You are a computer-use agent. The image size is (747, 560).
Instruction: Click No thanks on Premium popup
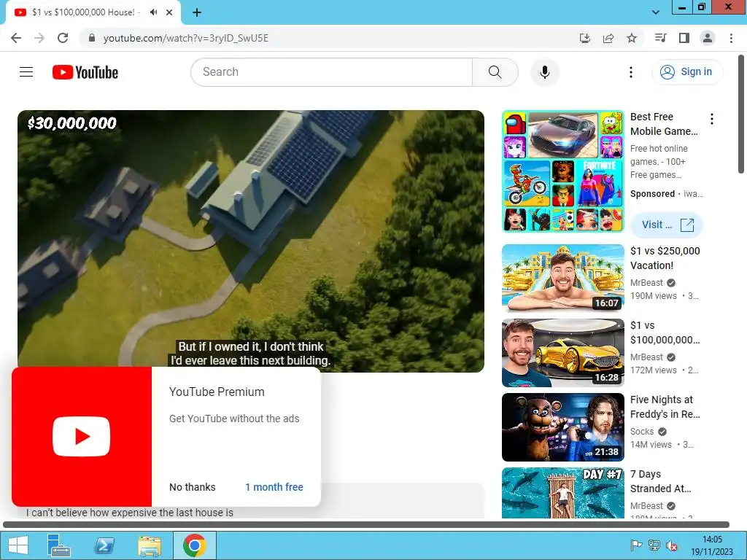pyautogui.click(x=193, y=487)
